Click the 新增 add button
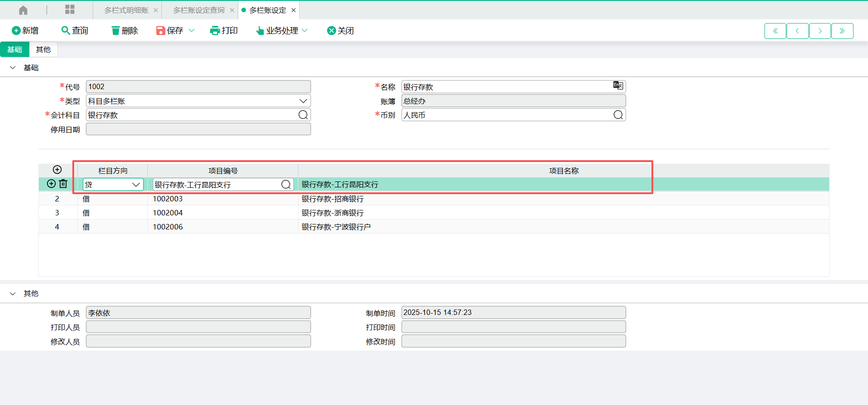This screenshot has width=868, height=405. point(25,30)
